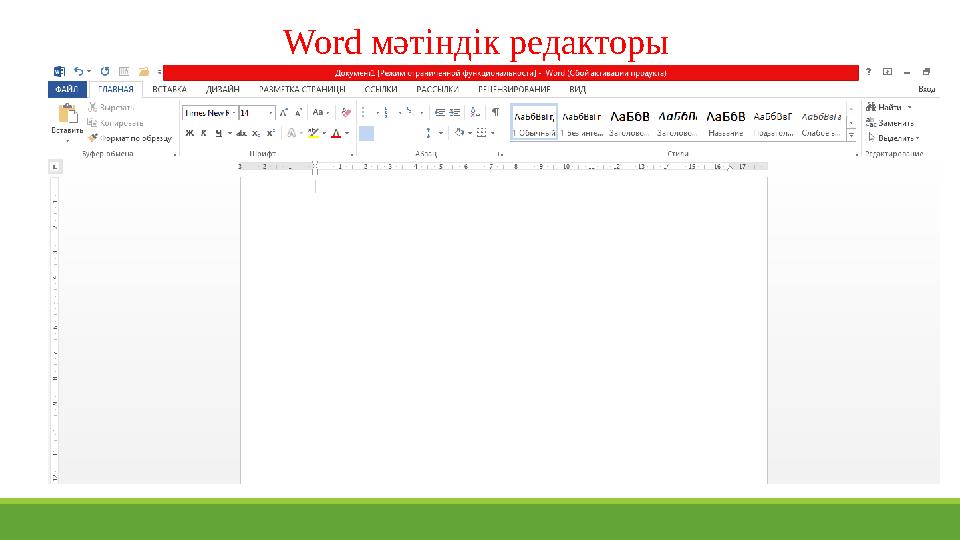Viewport: 960px width, 540px height.
Task: Click the Вход sign-in link
Action: (926, 89)
